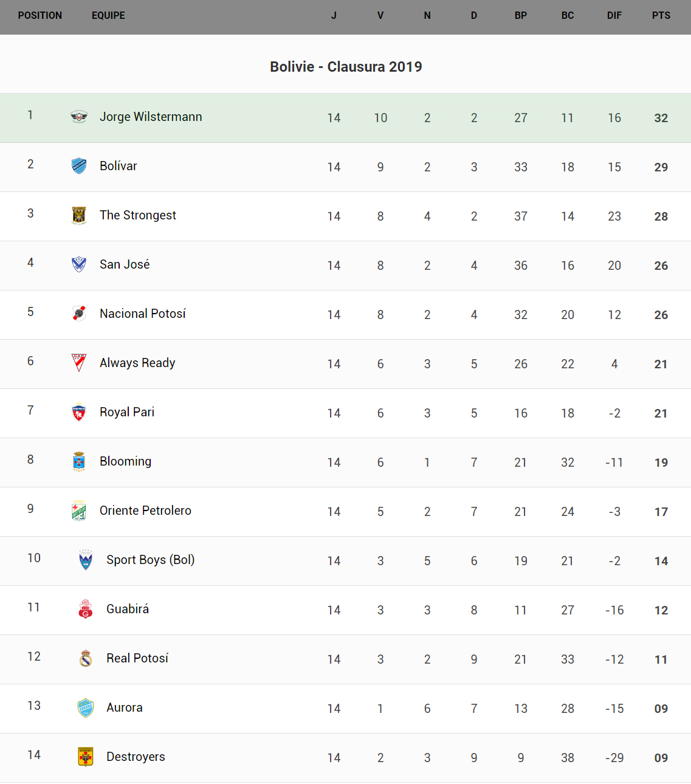Click the EQUIPE column header

(108, 16)
